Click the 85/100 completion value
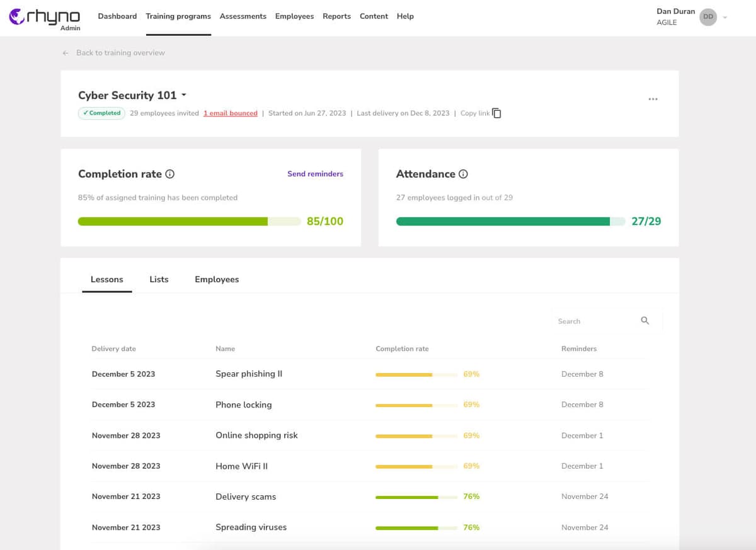 point(325,221)
